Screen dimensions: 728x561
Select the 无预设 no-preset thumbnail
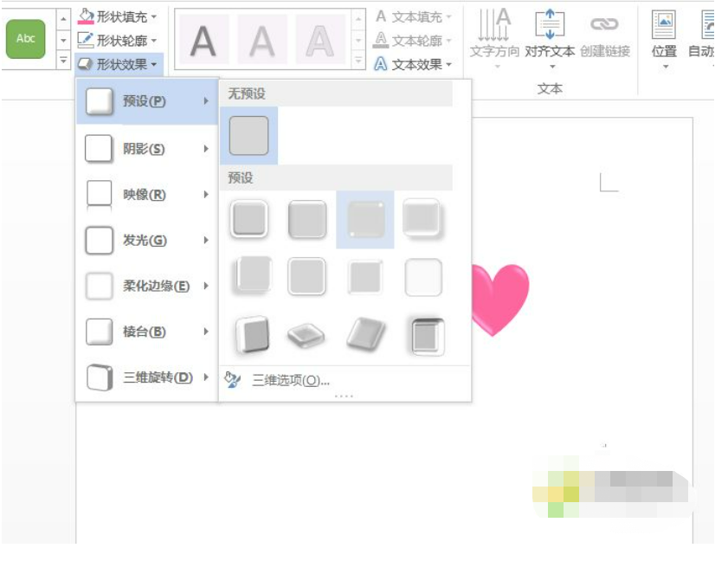(x=248, y=136)
